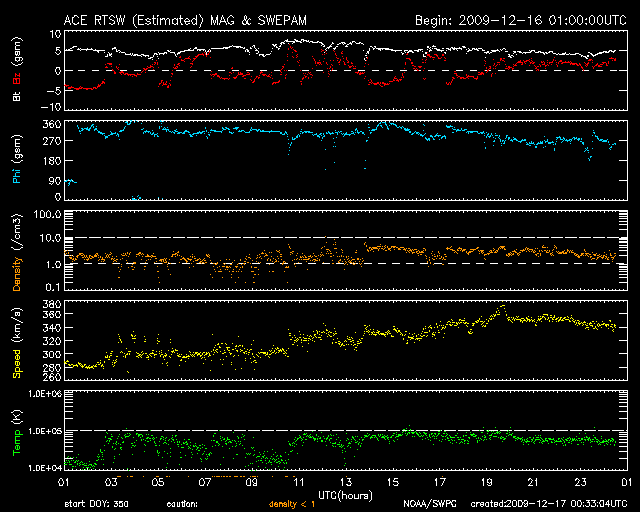Click the green Temp (K) axis label
This screenshot has width=640, height=512.
click(x=16, y=430)
